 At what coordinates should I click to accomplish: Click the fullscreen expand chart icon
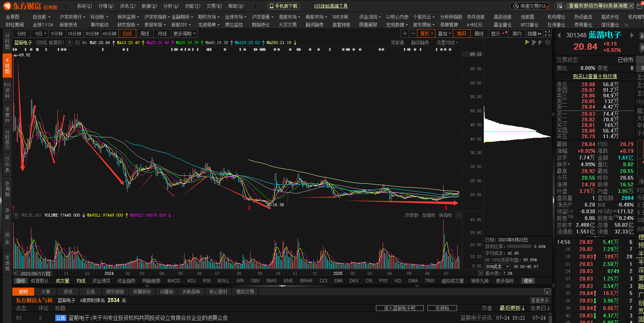(x=548, y=34)
